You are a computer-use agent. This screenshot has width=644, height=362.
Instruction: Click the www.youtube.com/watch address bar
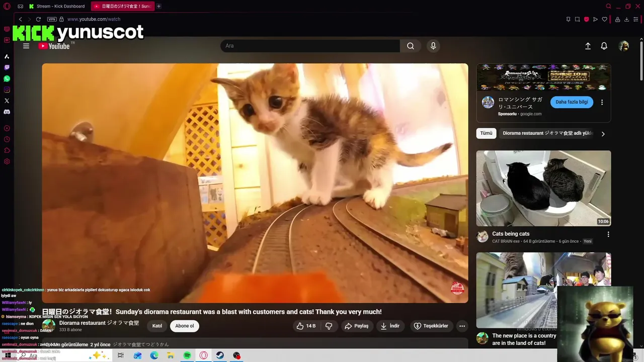(x=94, y=19)
